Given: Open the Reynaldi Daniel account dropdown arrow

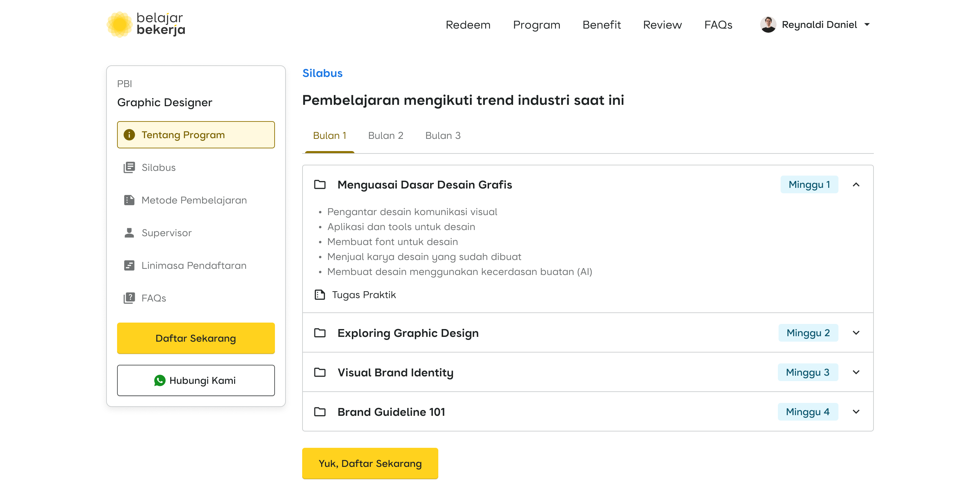Looking at the screenshot, I should [867, 25].
